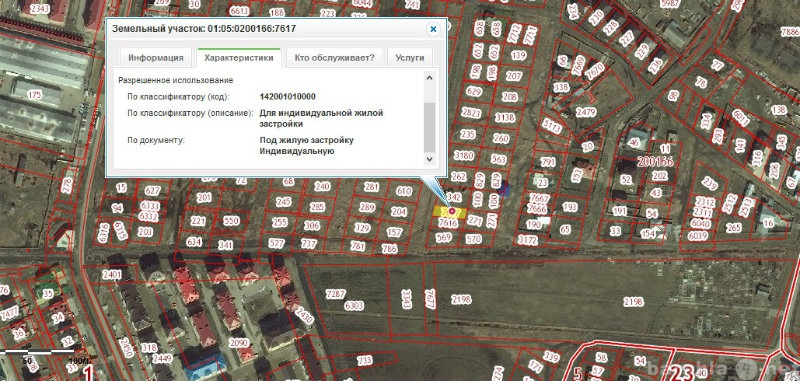Select the Услуги tab
The image size is (800, 381).
410,58
